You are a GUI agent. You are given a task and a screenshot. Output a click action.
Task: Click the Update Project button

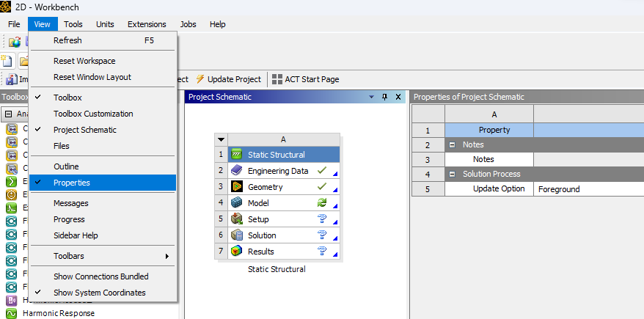click(227, 79)
